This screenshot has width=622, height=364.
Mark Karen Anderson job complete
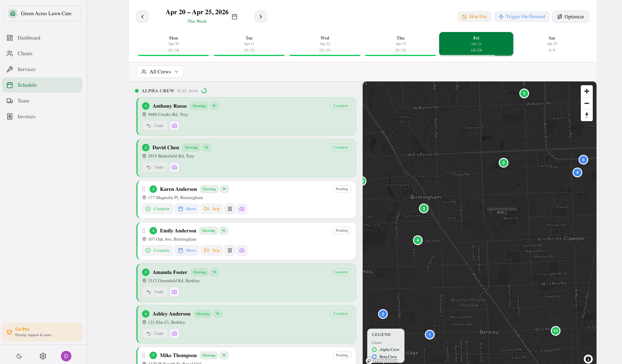click(158, 209)
